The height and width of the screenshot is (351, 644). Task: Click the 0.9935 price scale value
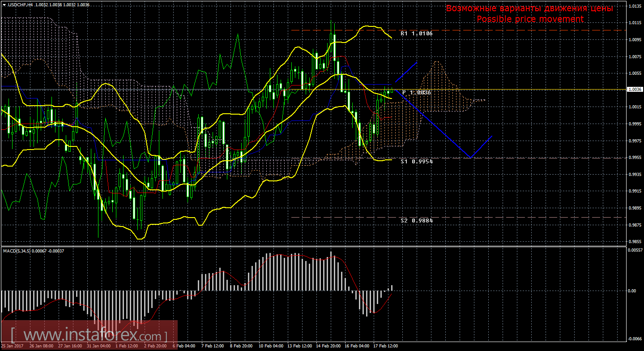point(635,174)
